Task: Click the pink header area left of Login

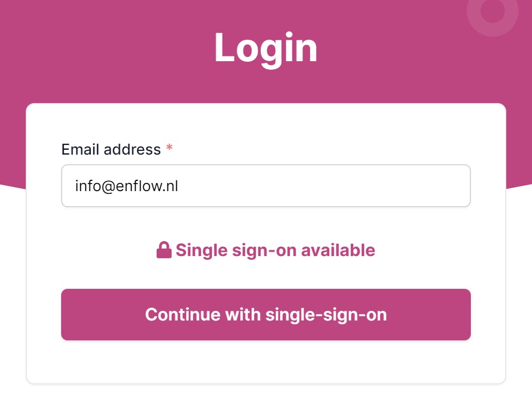Action: click(107, 48)
